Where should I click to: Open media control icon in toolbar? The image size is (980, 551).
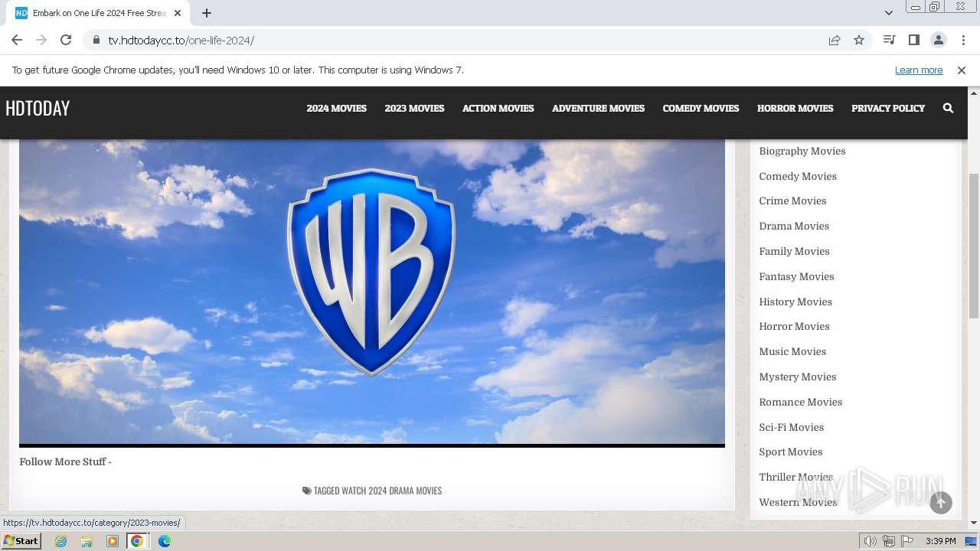pyautogui.click(x=889, y=40)
